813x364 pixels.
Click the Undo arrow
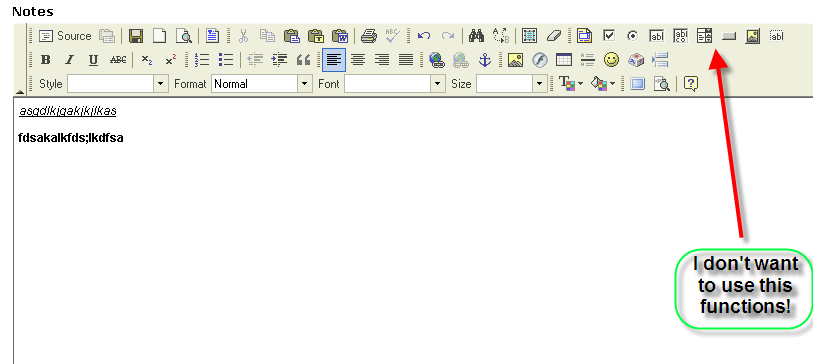tap(424, 36)
